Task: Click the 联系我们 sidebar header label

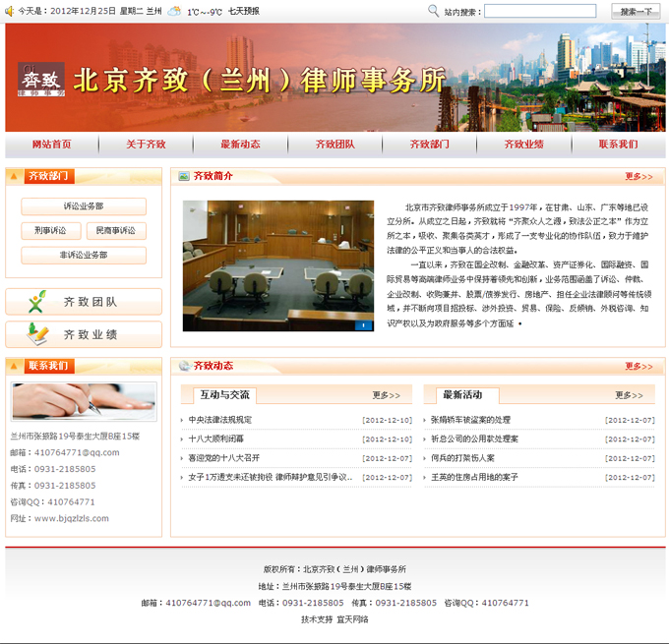Action: [x=49, y=366]
